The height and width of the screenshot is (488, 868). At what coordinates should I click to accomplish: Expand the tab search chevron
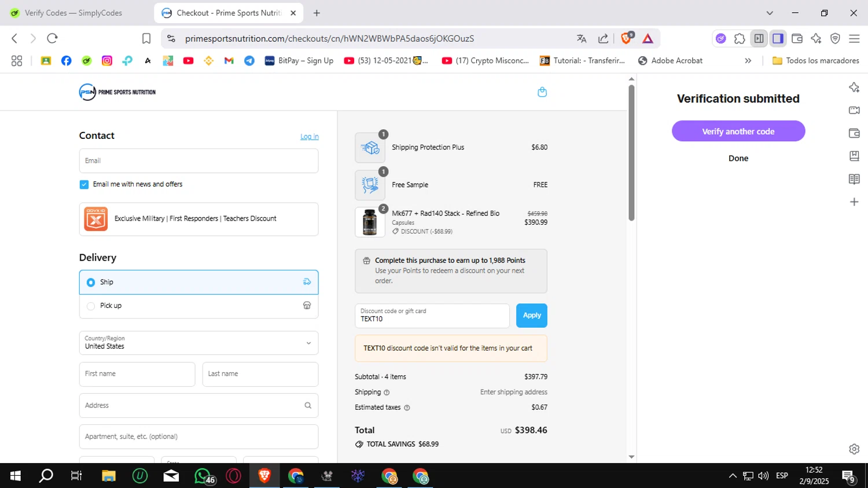pyautogui.click(x=770, y=13)
